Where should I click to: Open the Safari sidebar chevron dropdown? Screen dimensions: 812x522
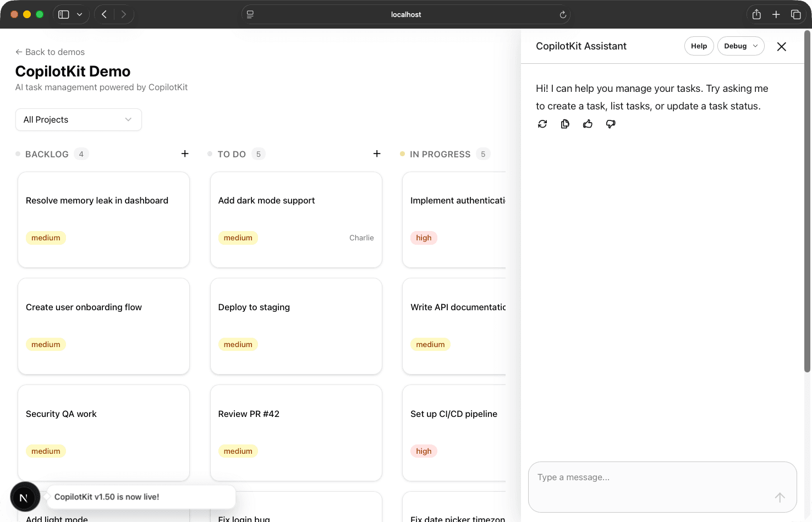(79, 14)
